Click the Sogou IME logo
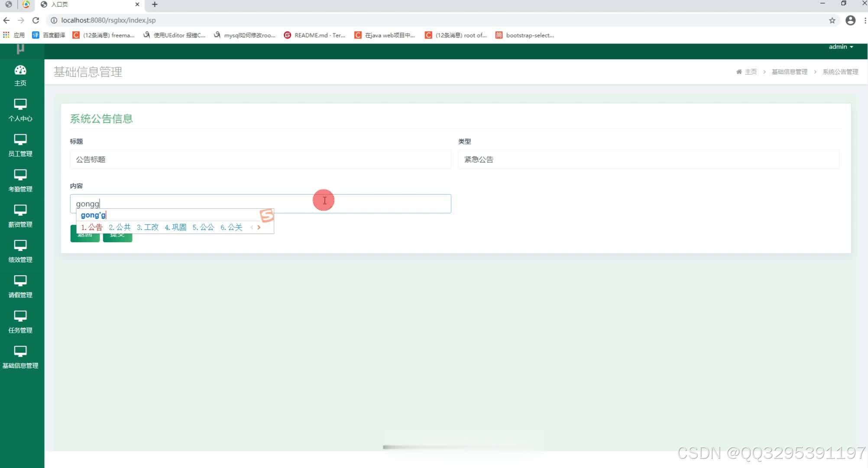This screenshot has width=868, height=468. 267,215
